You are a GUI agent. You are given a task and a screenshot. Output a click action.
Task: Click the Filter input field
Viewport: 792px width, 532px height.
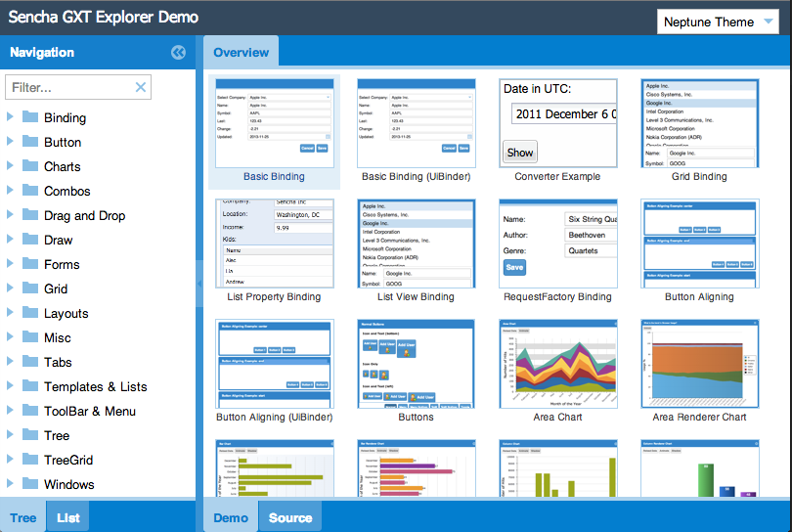pyautogui.click(x=68, y=88)
